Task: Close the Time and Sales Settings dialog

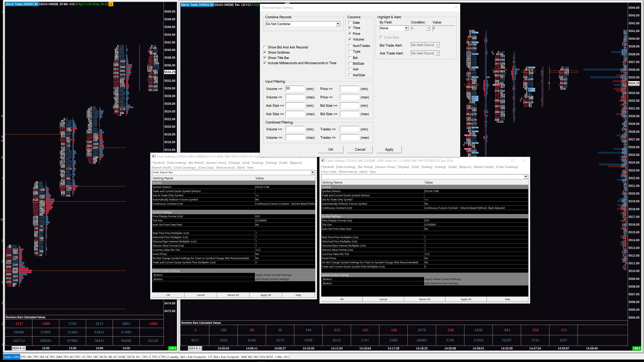Action: (456, 8)
